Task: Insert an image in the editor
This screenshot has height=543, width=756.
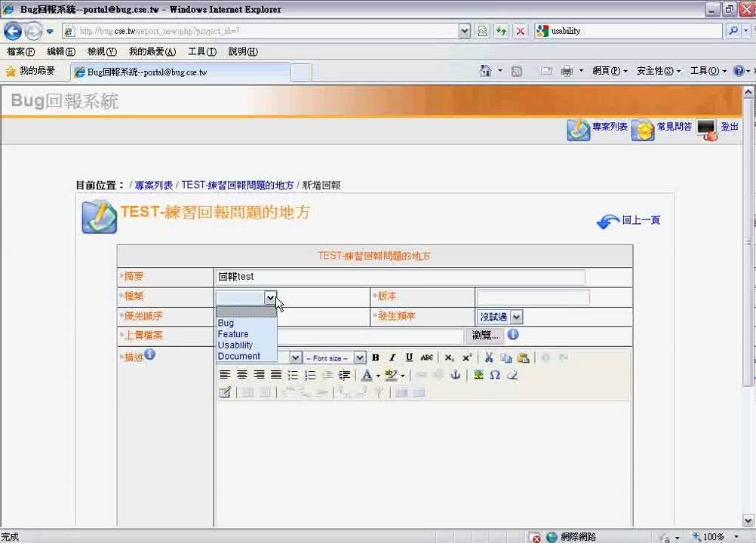Action: (478, 375)
